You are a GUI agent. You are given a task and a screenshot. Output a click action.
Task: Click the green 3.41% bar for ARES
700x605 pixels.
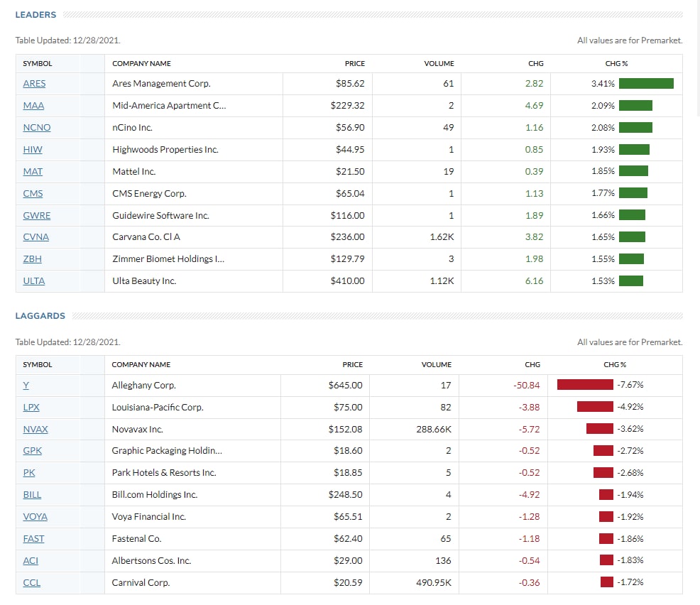(646, 84)
